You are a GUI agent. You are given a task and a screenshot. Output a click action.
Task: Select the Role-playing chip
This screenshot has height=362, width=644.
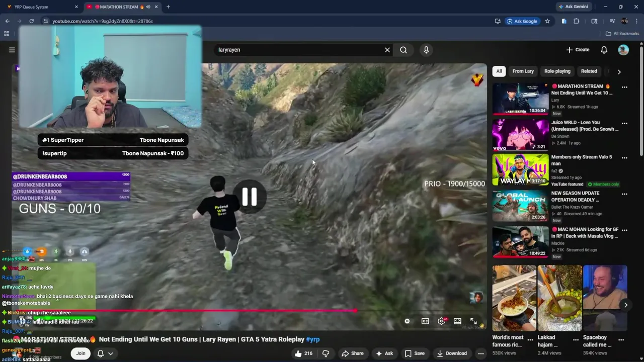[557, 71]
